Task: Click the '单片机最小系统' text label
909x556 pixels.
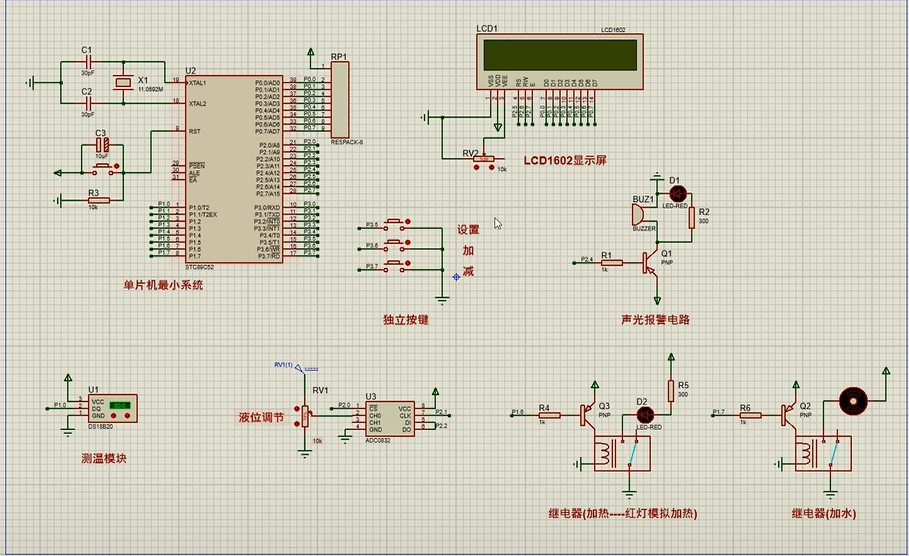Action: pos(162,285)
